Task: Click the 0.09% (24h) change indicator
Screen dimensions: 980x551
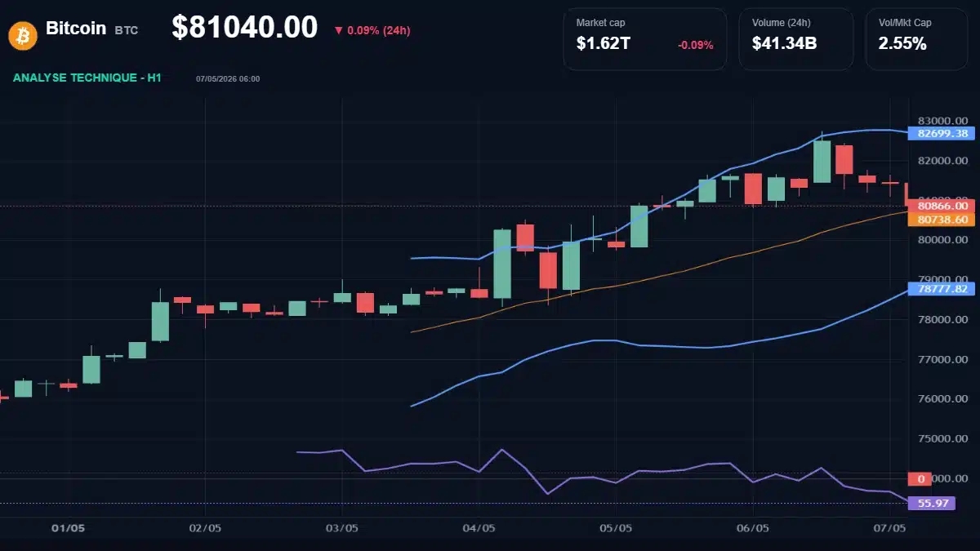Action: tap(372, 31)
